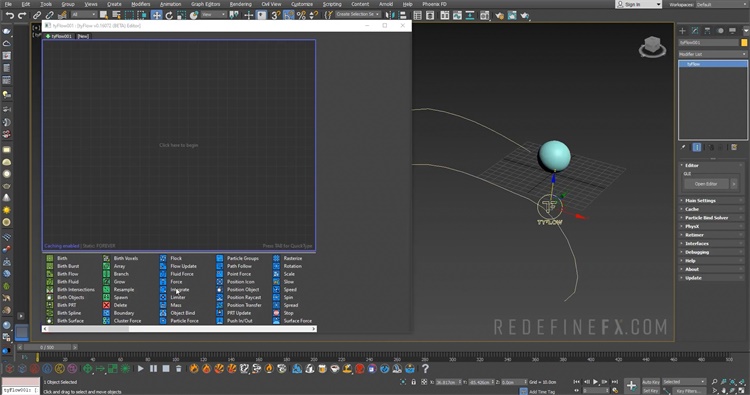
Task: Click the Redo arrow in main toolbar
Action: (x=22, y=15)
